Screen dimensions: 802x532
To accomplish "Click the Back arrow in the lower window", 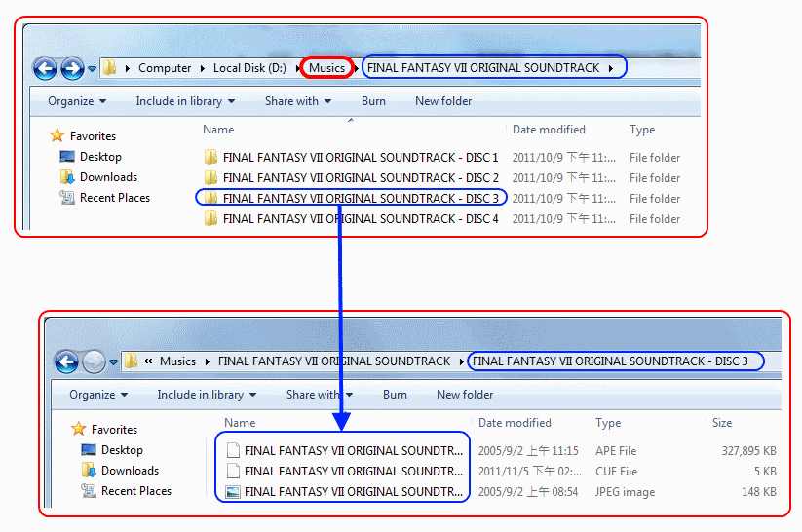I will [x=66, y=361].
